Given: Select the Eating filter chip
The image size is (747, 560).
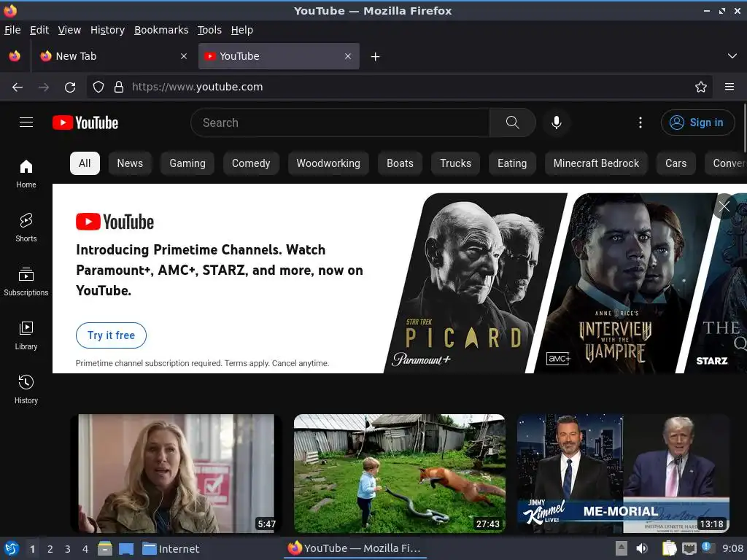Looking at the screenshot, I should [512, 163].
